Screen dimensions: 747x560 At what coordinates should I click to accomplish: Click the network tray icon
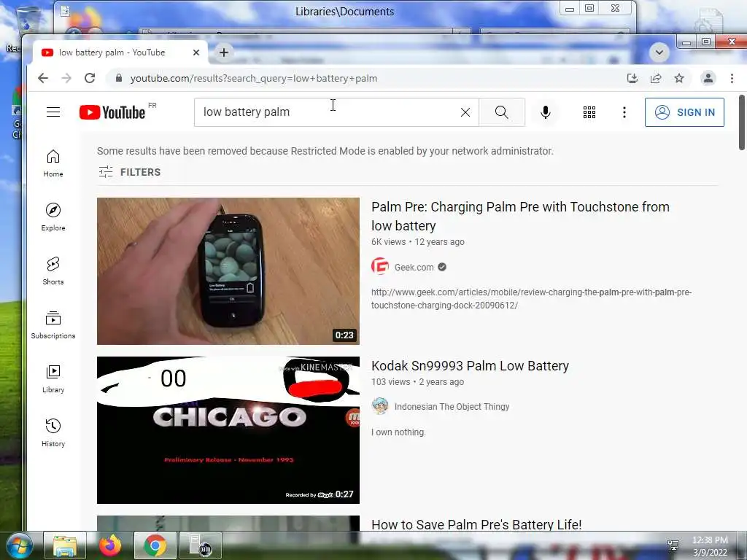point(673,545)
